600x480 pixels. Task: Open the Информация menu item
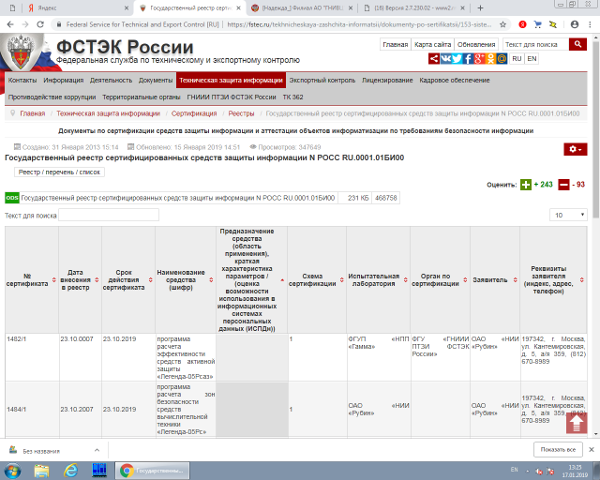click(64, 80)
